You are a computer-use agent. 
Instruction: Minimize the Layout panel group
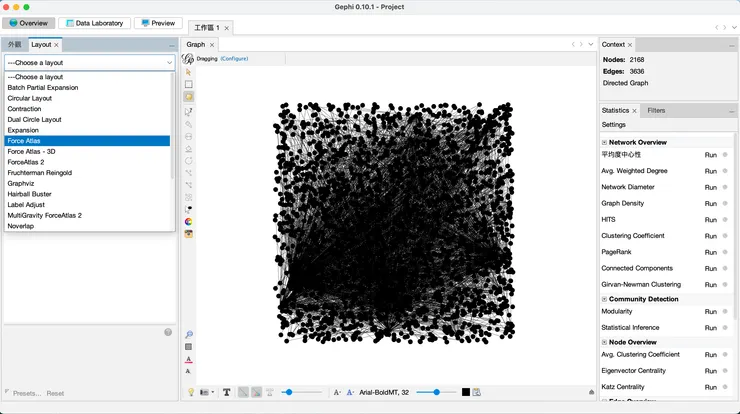[171, 45]
